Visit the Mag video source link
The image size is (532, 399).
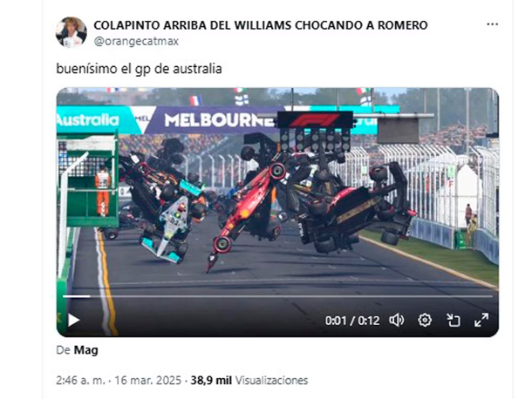click(85, 350)
